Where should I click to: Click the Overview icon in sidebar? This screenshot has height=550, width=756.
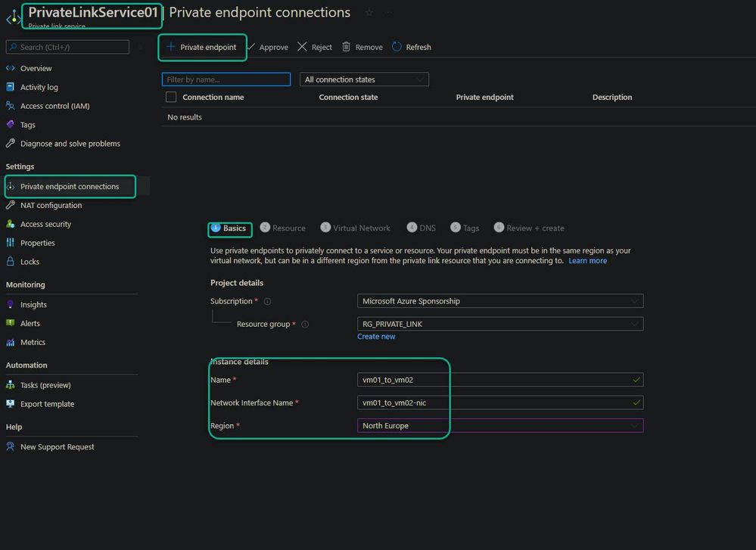tap(10, 68)
